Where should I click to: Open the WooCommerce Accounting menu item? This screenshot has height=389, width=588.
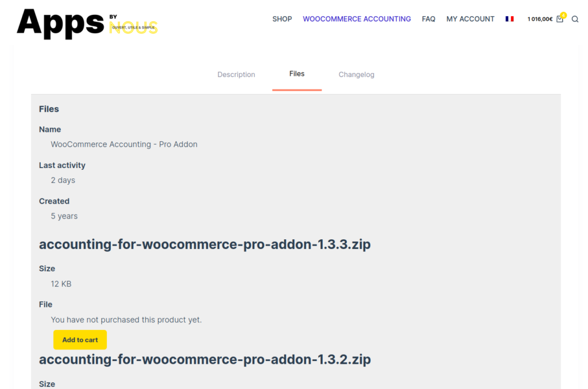(x=357, y=19)
